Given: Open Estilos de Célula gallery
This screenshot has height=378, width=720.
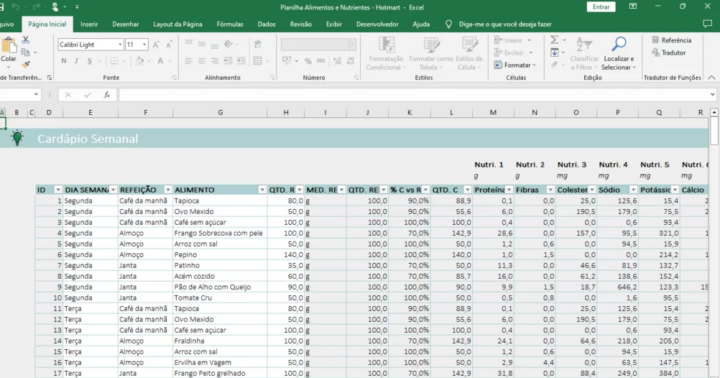Looking at the screenshot, I should (470, 54).
